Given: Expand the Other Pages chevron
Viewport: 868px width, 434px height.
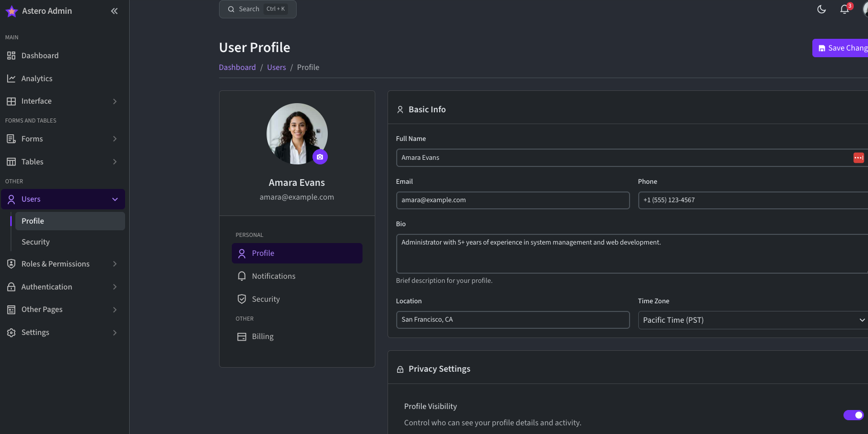Looking at the screenshot, I should pyautogui.click(x=115, y=309).
